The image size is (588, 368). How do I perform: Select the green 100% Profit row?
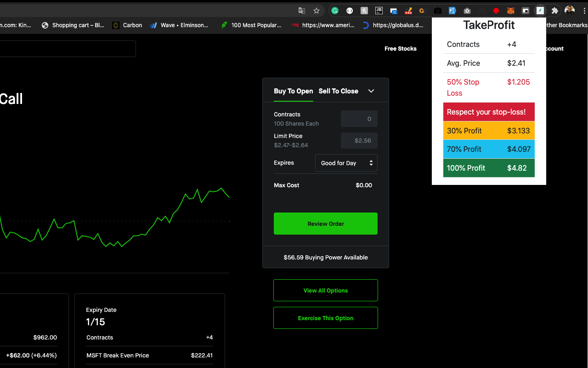point(489,168)
